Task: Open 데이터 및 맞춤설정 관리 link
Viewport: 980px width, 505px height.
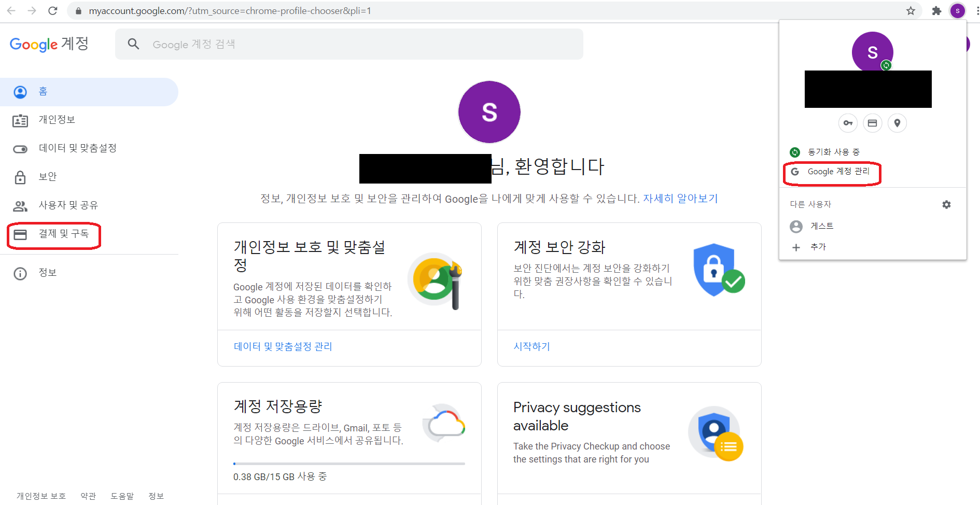Action: (x=283, y=346)
